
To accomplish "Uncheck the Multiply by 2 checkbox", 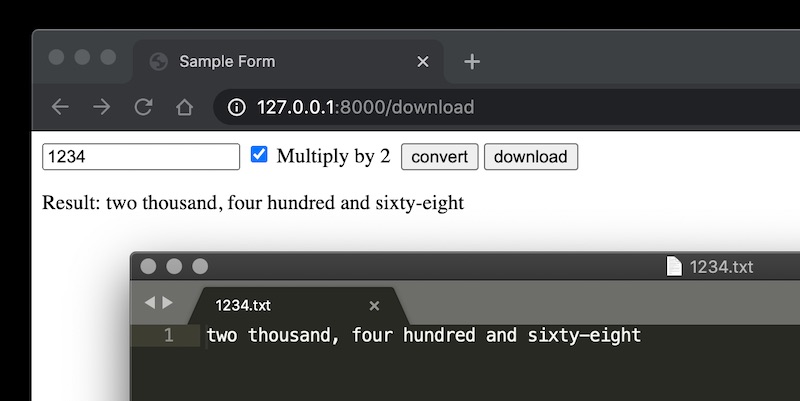I will (259, 155).
